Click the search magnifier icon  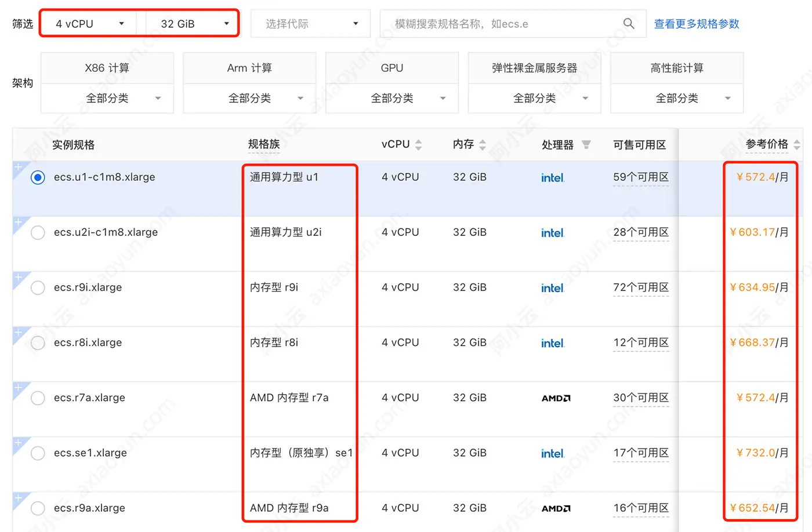629,24
